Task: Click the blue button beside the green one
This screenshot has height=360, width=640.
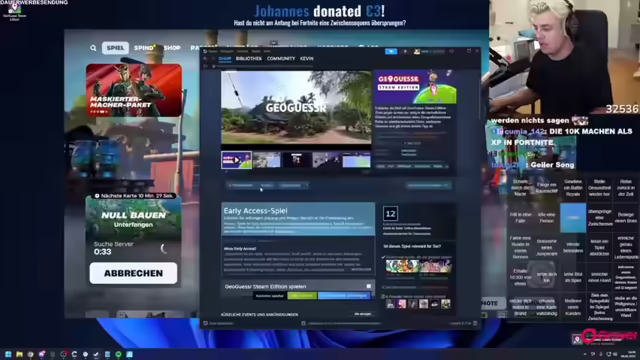Action: [344, 296]
